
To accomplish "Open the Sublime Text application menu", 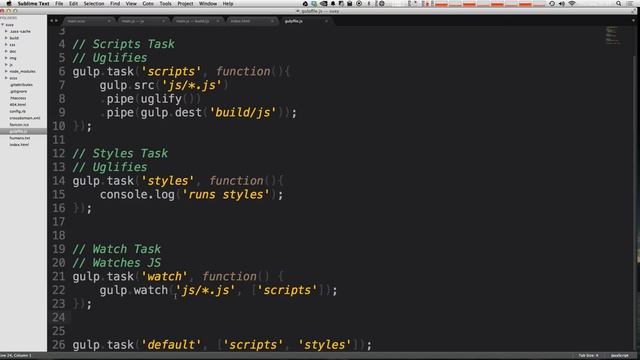I will (x=33, y=3).
